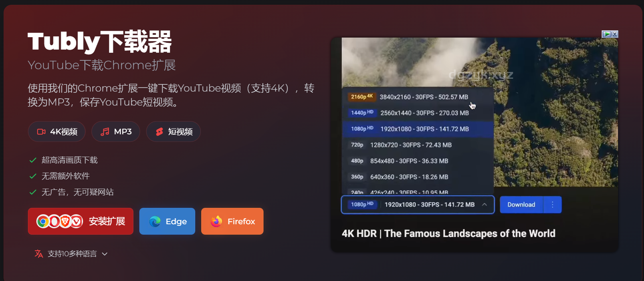
Task: Collapse quality list with the chevron arrow
Action: coord(484,205)
